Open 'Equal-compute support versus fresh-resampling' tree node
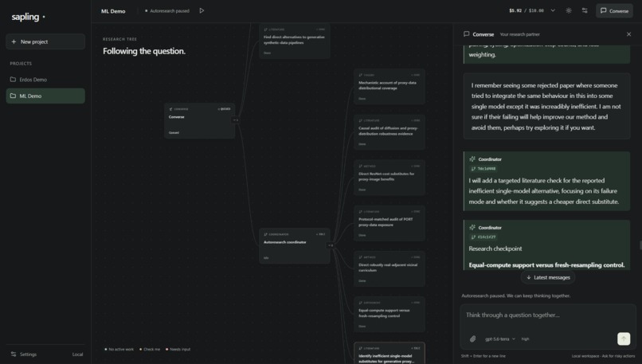 (390, 315)
